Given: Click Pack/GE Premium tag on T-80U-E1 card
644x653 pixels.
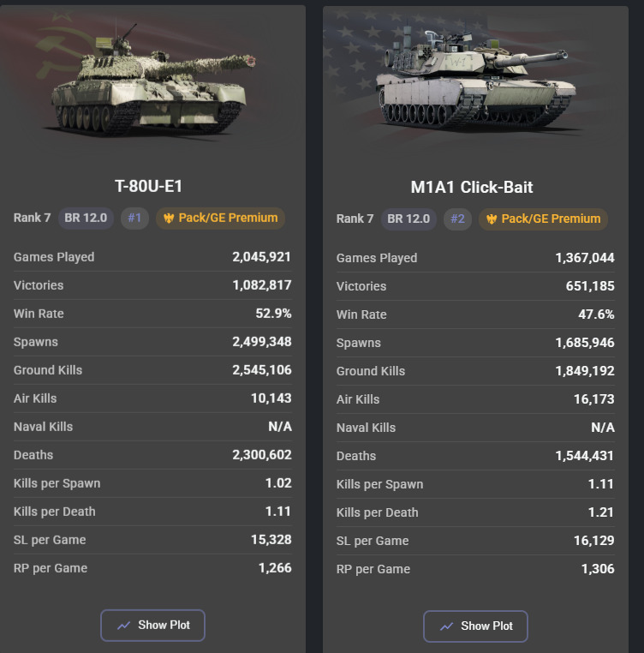Looking at the screenshot, I should coord(220,218).
